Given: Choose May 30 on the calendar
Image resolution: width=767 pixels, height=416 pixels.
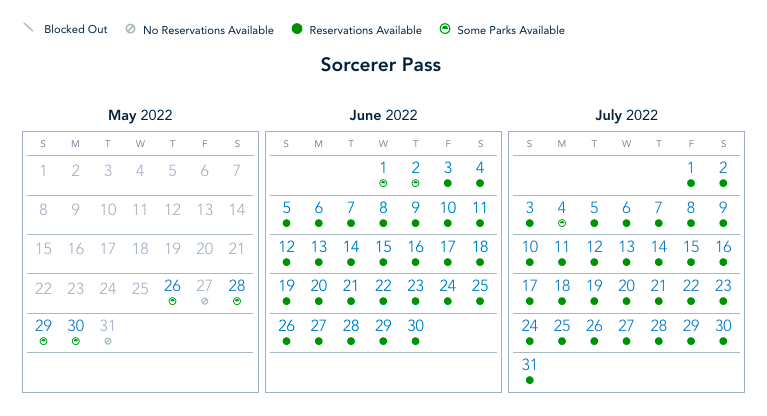Looking at the screenshot, I should click(x=76, y=326).
